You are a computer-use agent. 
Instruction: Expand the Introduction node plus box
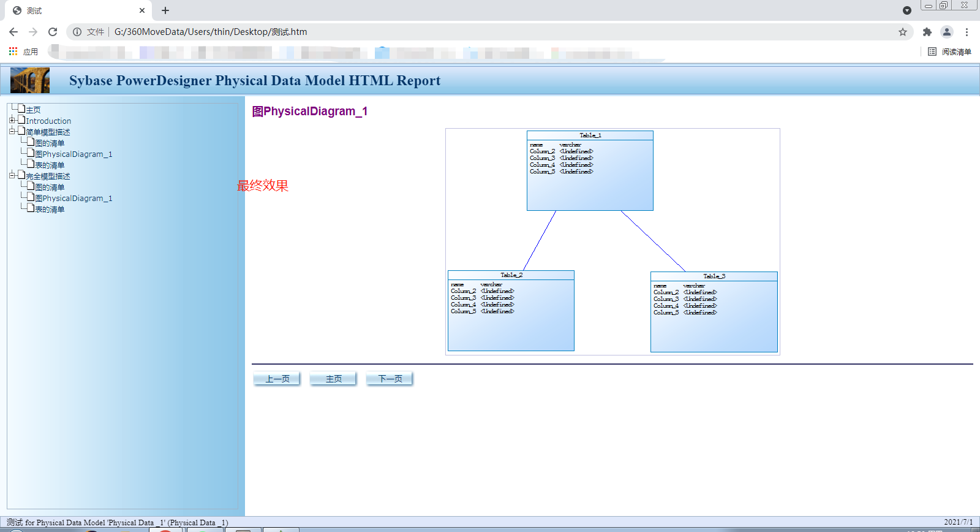click(12, 120)
